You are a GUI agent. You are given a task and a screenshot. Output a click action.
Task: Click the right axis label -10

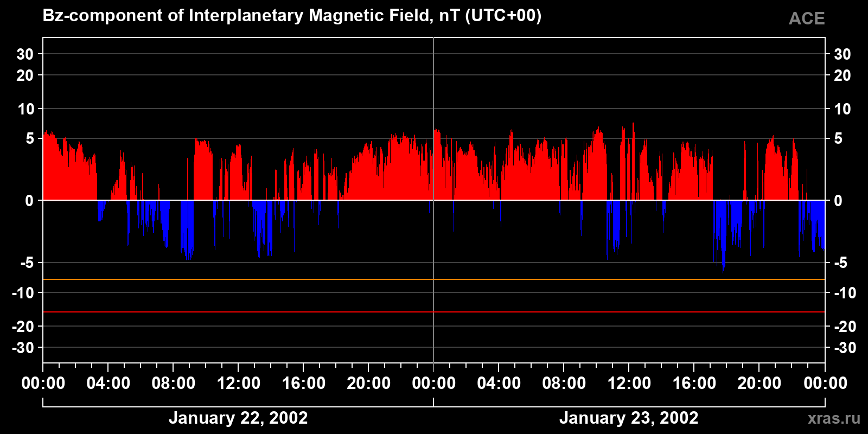(845, 293)
